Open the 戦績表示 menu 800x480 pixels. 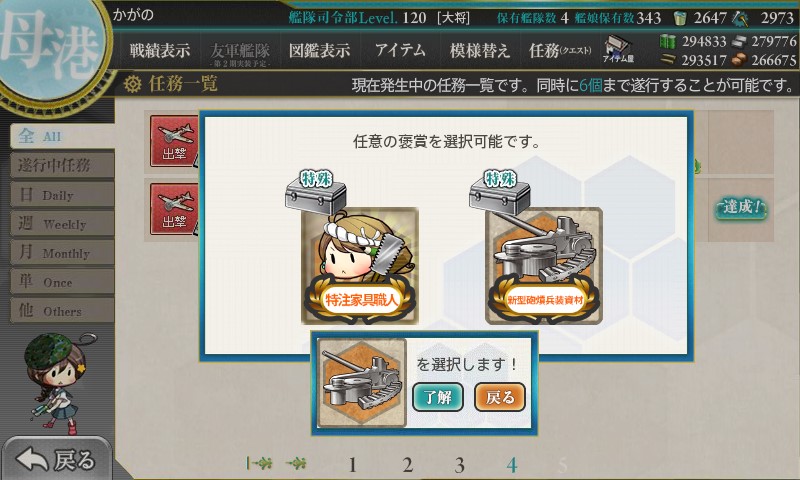[160, 50]
